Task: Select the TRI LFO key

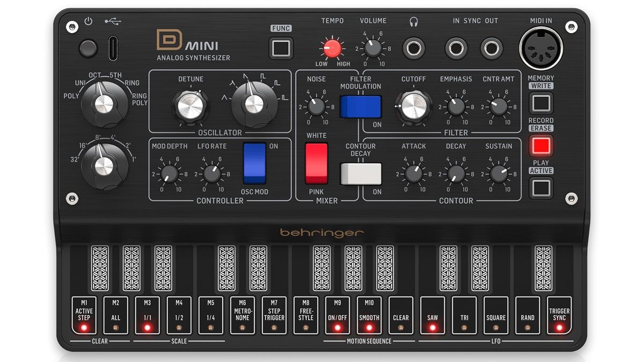Action: [x=464, y=315]
